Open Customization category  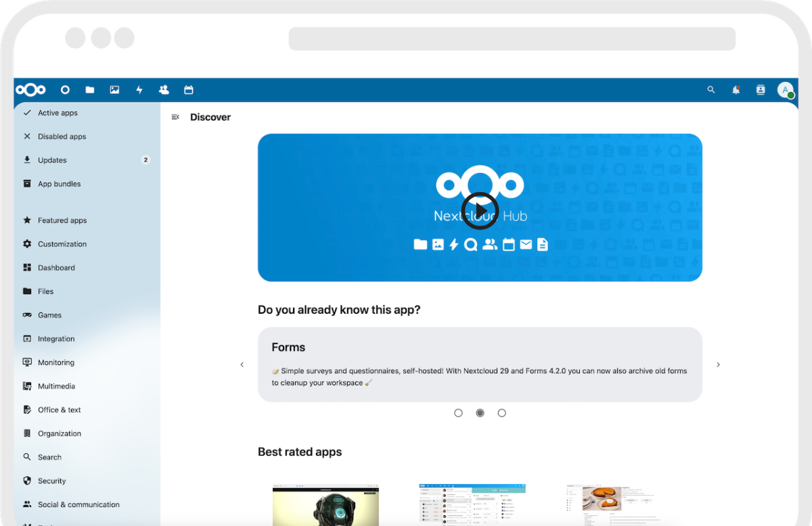pyautogui.click(x=87, y=244)
